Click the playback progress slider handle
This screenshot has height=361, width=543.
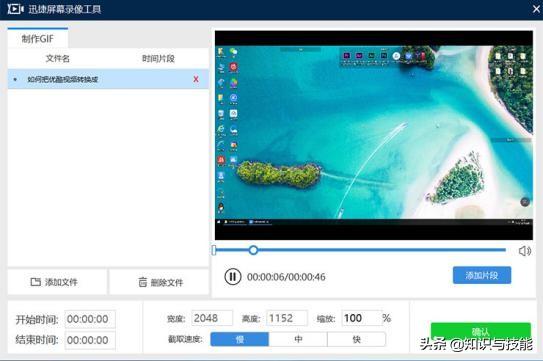point(253,250)
